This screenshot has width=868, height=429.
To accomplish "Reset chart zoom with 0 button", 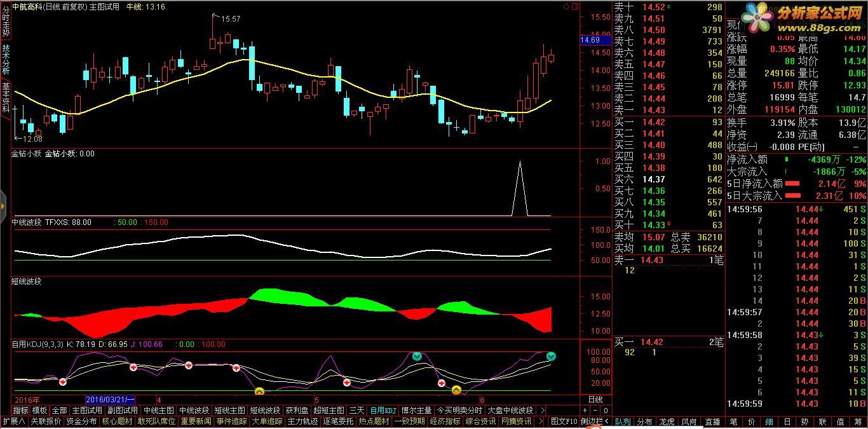I will click(x=606, y=410).
